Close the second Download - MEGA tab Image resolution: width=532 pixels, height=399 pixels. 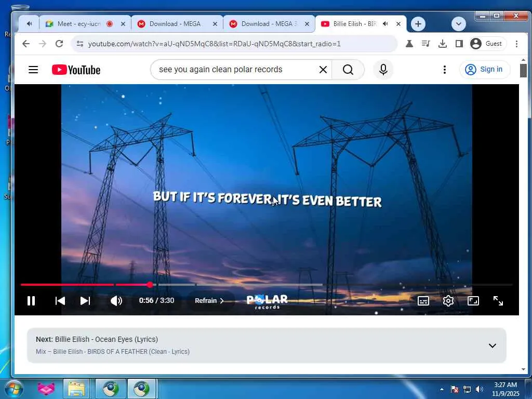pos(307,24)
